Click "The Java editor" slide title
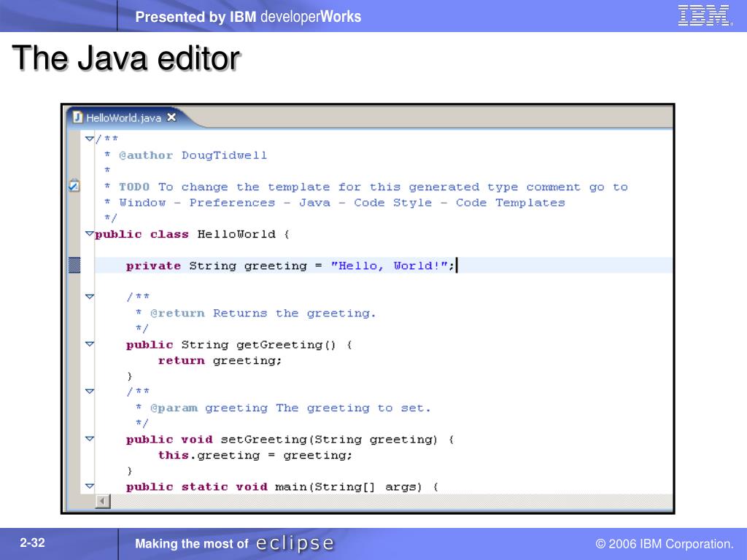 pyautogui.click(x=126, y=58)
